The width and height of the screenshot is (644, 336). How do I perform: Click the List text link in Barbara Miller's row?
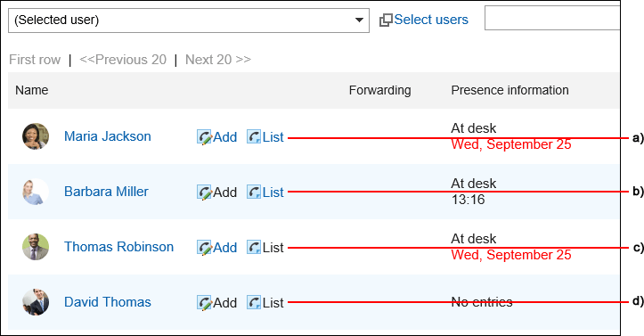point(273,193)
